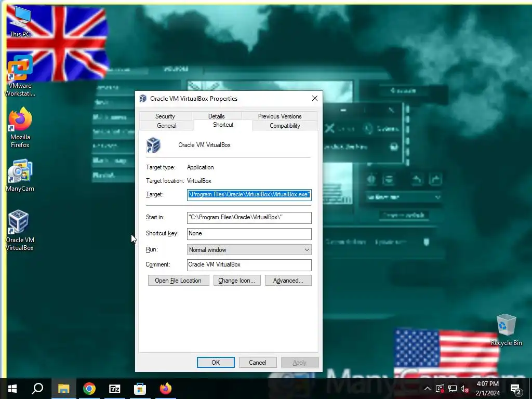Screen dimensions: 532x399
Task: Select the Recycle Bin icon
Action: tap(506, 330)
